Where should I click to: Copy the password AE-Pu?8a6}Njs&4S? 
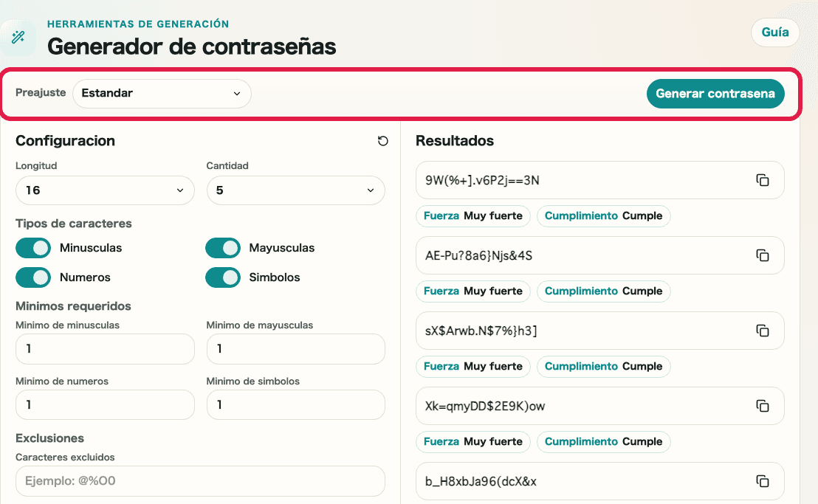pyautogui.click(x=763, y=255)
